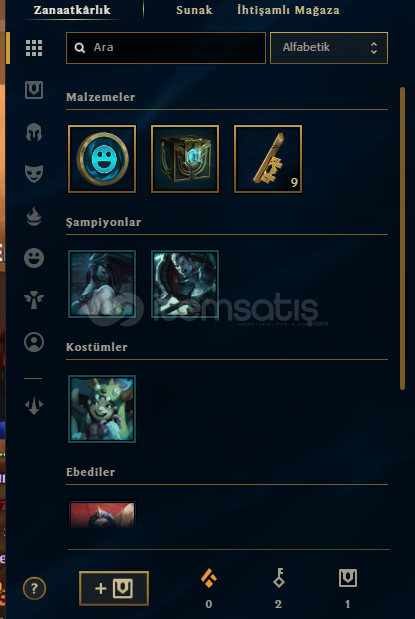Select the blue smiley emote token item

point(102,159)
